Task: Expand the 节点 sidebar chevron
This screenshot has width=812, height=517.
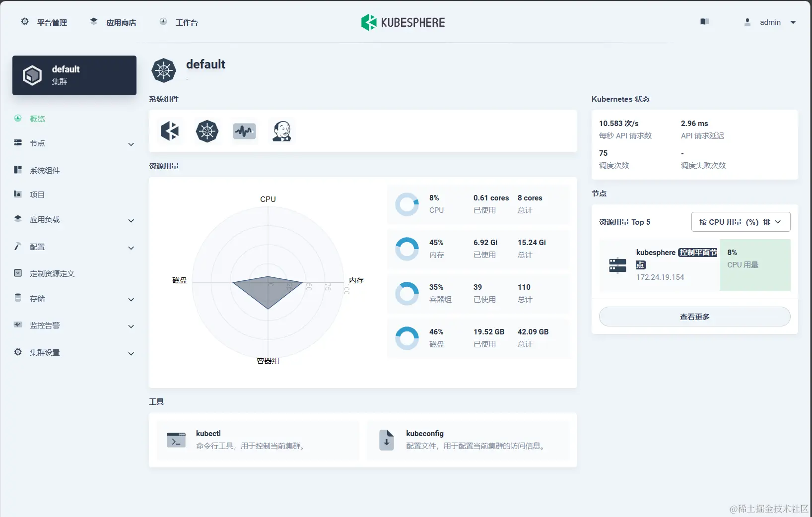Action: 131,144
